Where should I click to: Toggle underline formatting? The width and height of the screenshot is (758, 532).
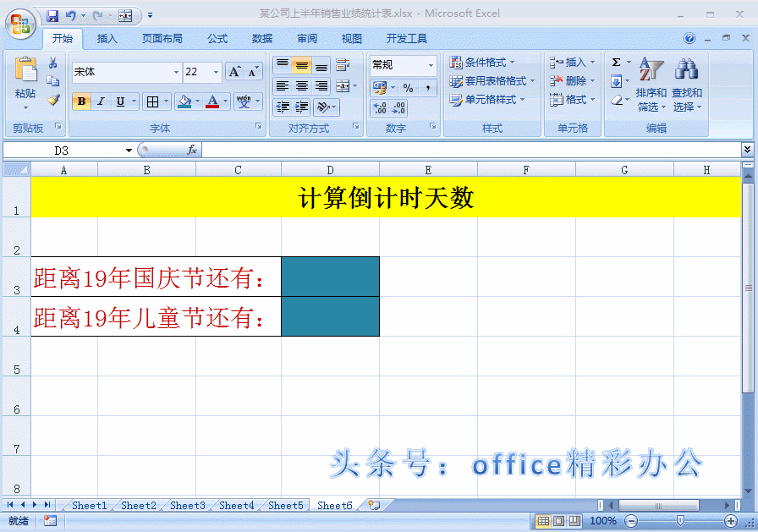point(120,101)
